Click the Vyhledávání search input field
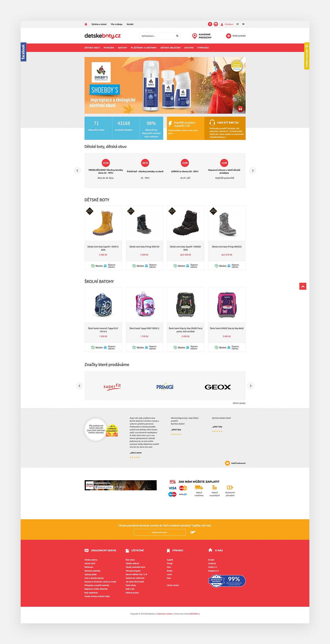Screen dimensions: 330x644 pyautogui.click(x=157, y=36)
